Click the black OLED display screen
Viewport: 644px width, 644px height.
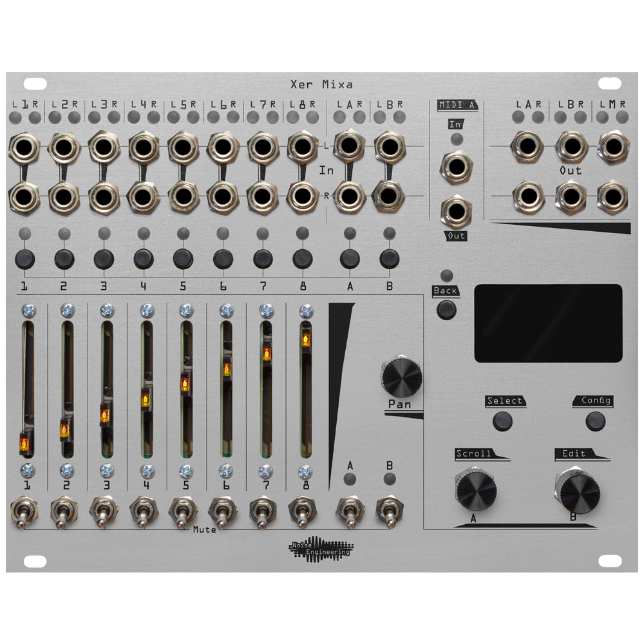(548, 323)
